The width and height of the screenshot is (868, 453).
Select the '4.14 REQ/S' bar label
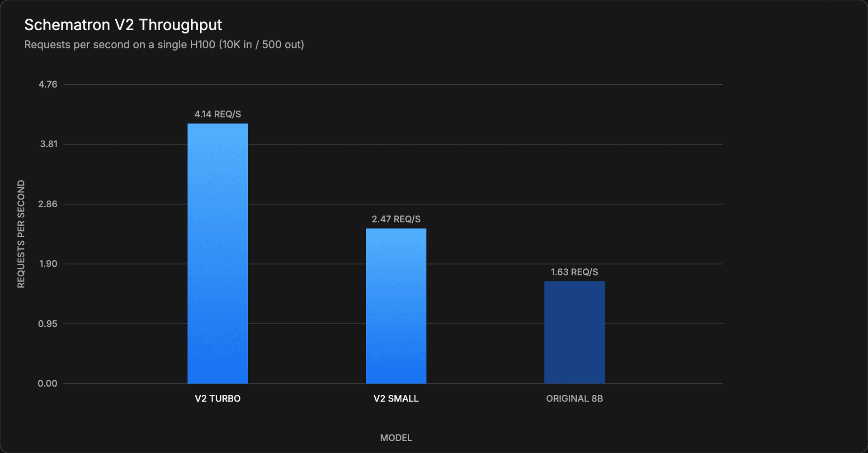pos(217,114)
